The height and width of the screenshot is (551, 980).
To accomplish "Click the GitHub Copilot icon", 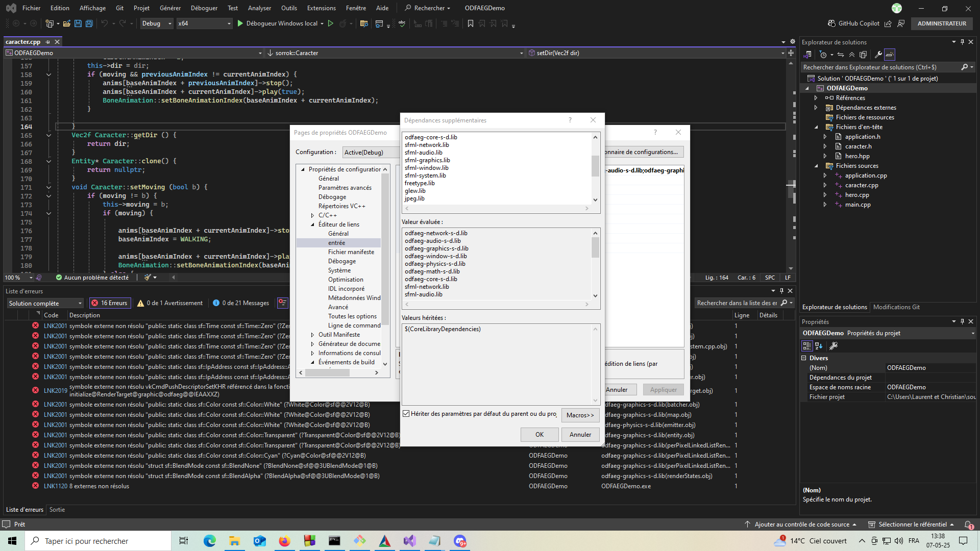I will [x=832, y=23].
